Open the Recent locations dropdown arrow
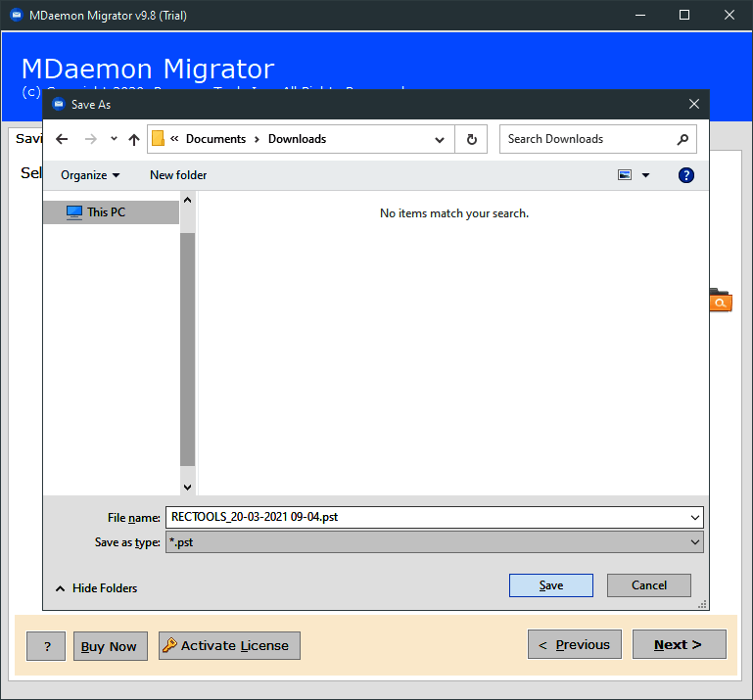The width and height of the screenshot is (753, 700). click(114, 139)
